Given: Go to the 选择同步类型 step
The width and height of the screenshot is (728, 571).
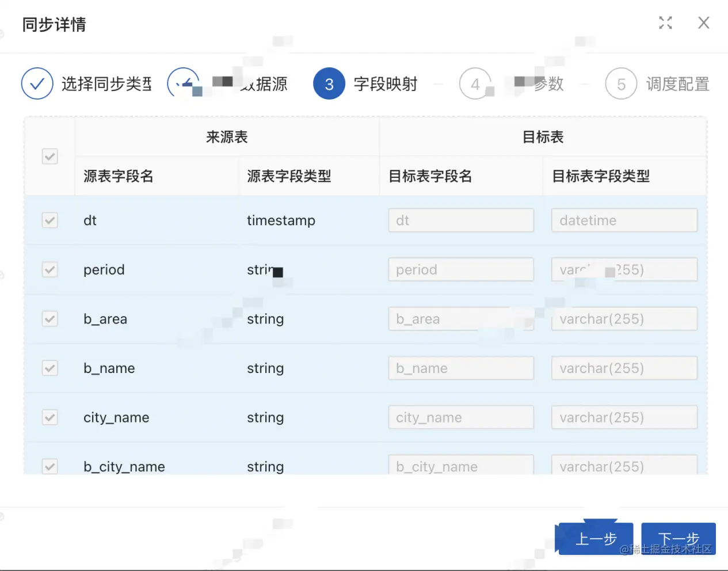Looking at the screenshot, I should tap(106, 84).
